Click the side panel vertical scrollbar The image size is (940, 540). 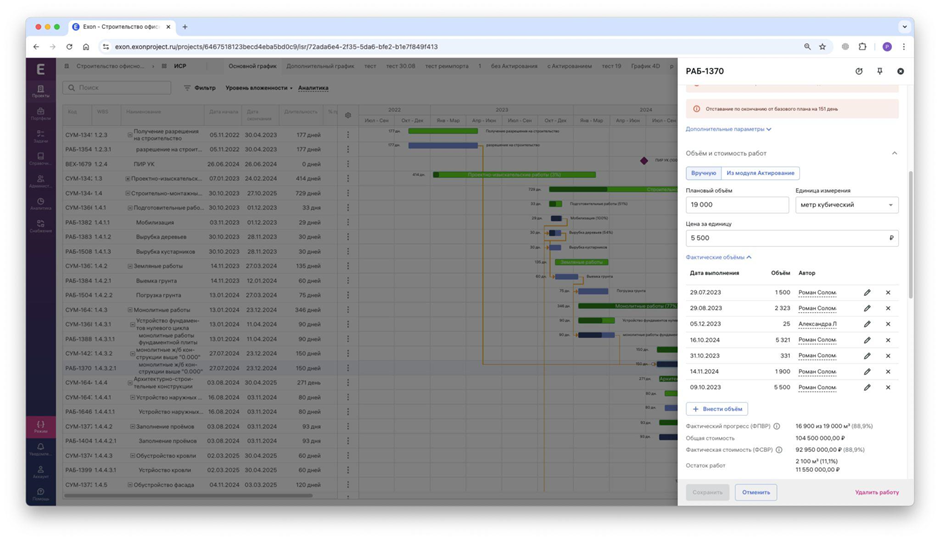coord(911,234)
